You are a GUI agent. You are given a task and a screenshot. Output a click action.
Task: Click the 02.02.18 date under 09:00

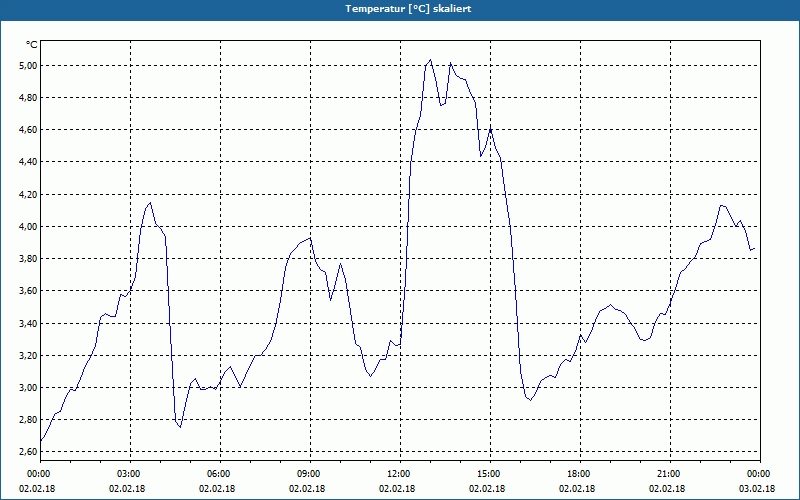pos(307,489)
